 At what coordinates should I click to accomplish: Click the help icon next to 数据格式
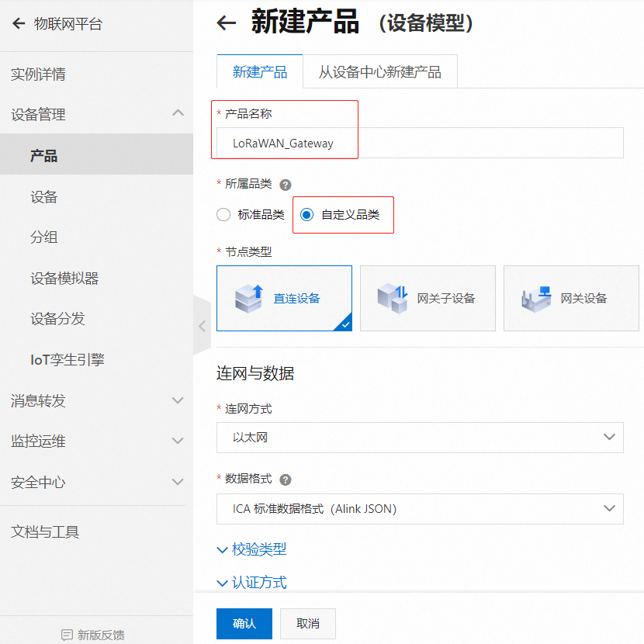[286, 480]
